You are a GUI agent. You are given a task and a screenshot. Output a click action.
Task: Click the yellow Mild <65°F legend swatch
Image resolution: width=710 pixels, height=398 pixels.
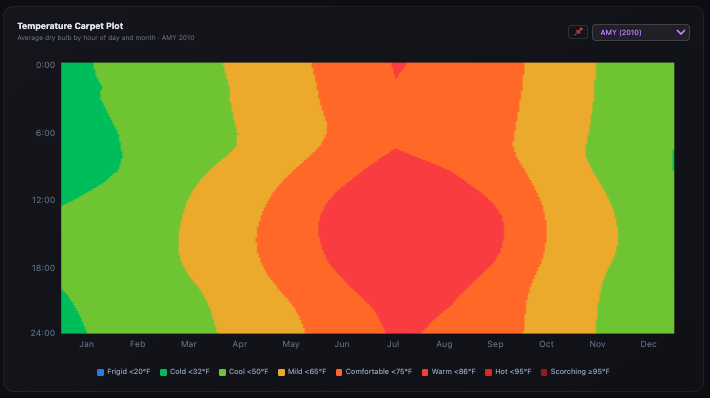[x=281, y=372]
